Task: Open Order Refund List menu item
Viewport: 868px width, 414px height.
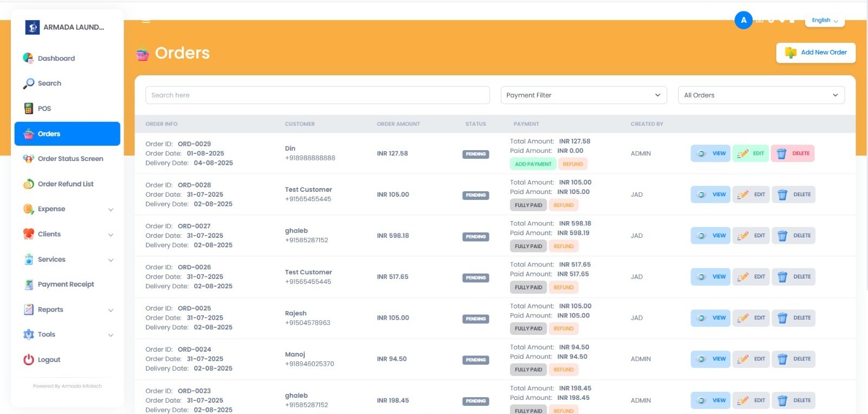Action: pyautogui.click(x=65, y=184)
